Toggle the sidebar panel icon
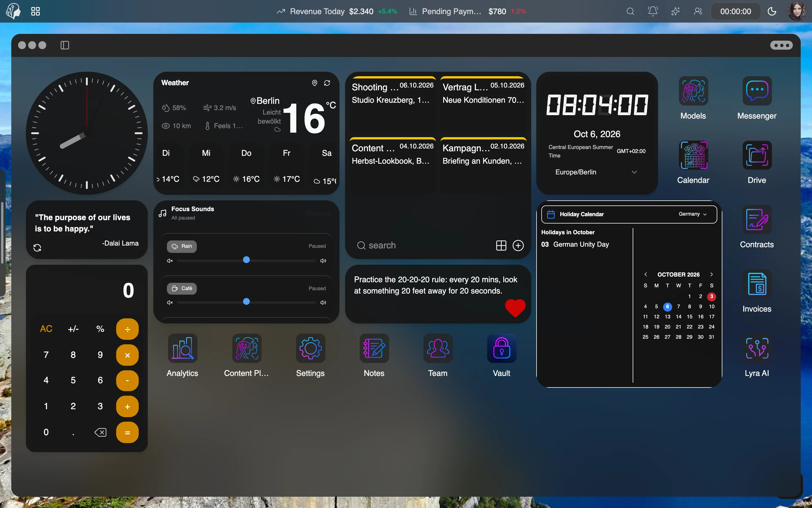The width and height of the screenshot is (812, 508). (x=65, y=45)
